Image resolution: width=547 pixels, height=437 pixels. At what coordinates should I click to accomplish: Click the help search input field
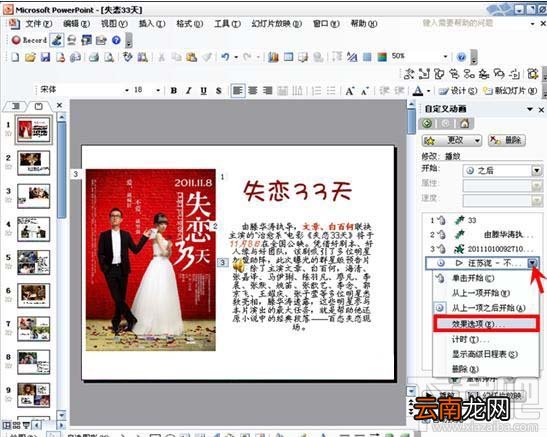[473, 23]
